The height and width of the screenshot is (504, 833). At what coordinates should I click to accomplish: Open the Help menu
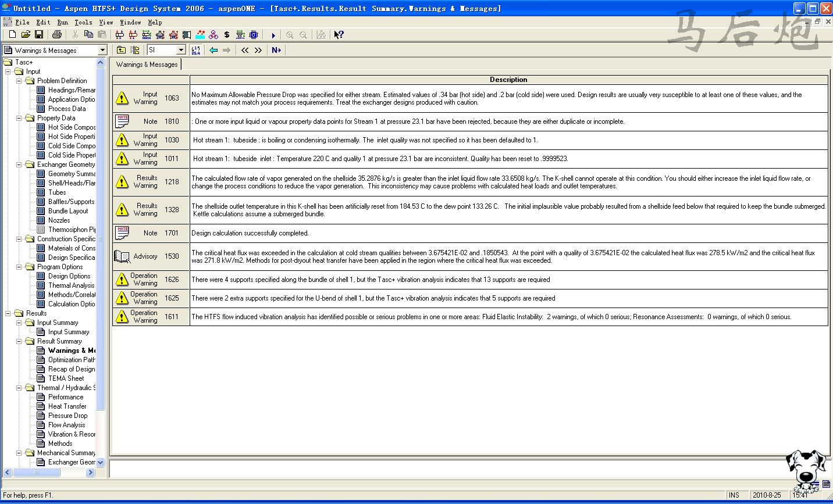[x=154, y=22]
